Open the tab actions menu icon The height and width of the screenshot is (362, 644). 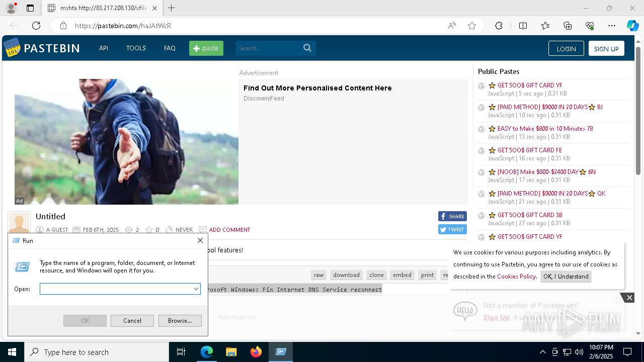click(30, 8)
